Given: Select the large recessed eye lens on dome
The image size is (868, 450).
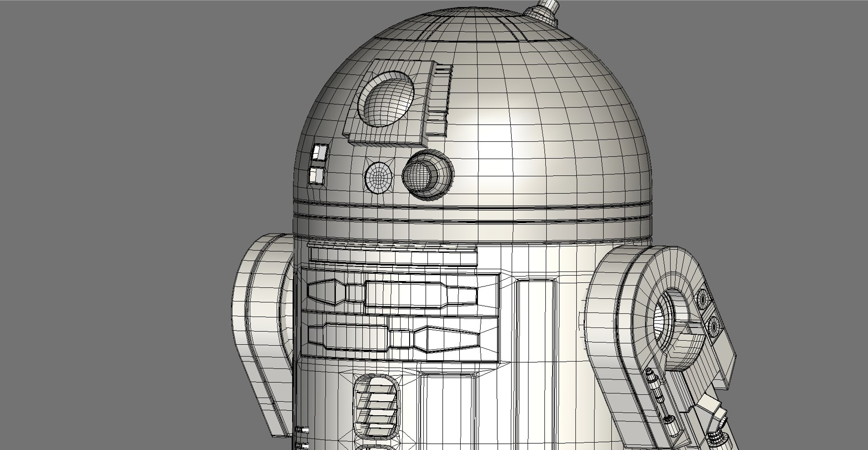Looking at the screenshot, I should [x=387, y=98].
